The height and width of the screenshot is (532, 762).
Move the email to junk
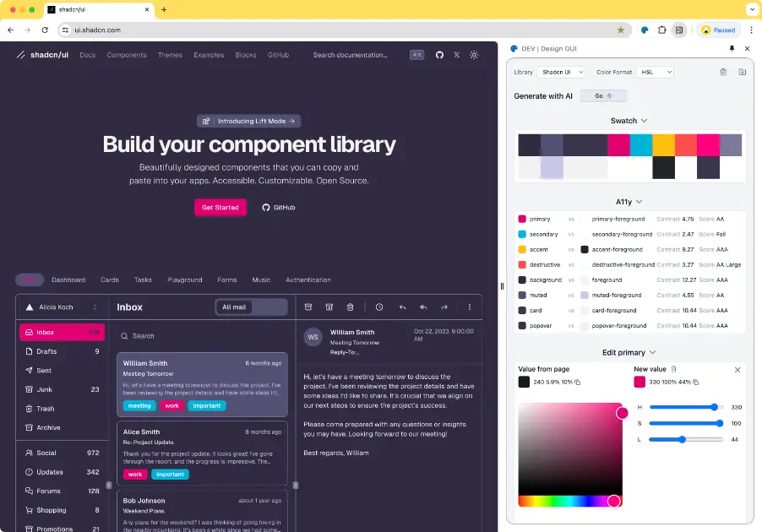click(329, 307)
